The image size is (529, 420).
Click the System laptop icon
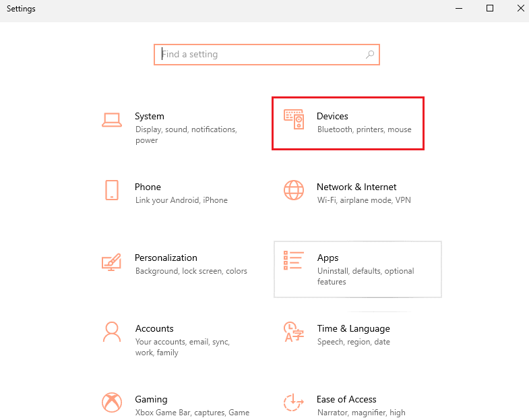click(112, 120)
